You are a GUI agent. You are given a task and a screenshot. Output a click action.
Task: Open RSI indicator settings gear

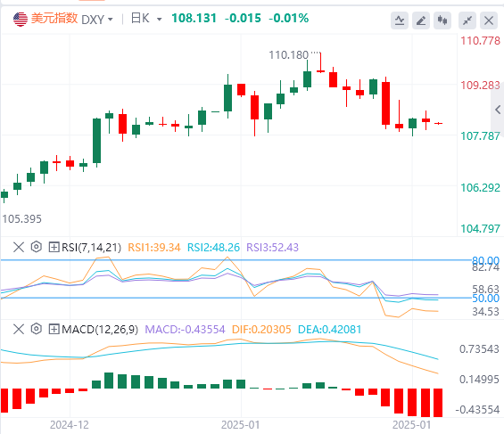37,247
